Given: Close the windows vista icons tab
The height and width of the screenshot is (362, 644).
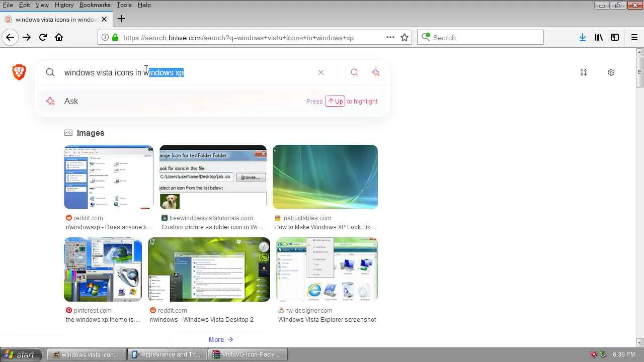Looking at the screenshot, I should (104, 19).
